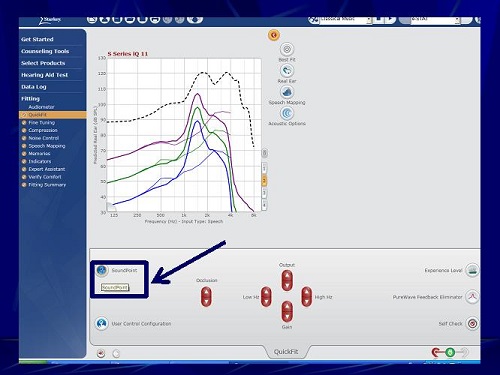The image size is (500, 375).
Task: Decrease Occlusion with the down arrow
Action: pyautogui.click(x=206, y=302)
